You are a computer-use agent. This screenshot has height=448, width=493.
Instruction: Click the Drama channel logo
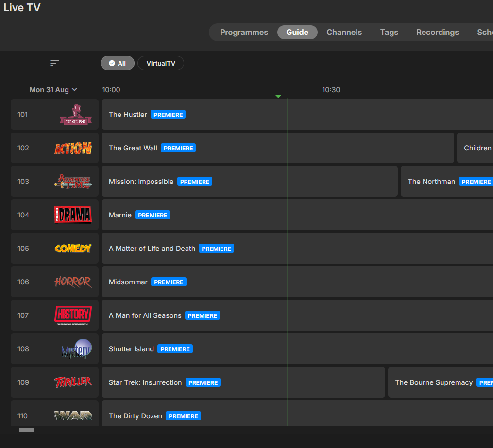tap(73, 215)
